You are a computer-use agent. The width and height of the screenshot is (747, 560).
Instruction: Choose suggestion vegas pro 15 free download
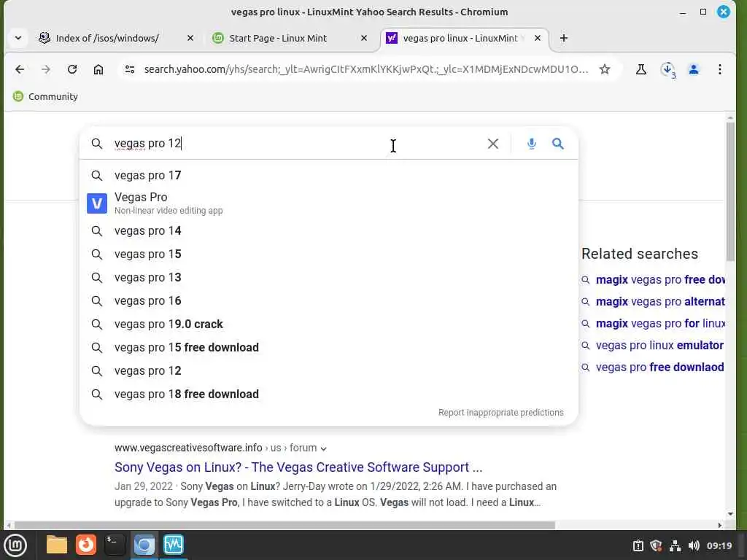click(329, 348)
